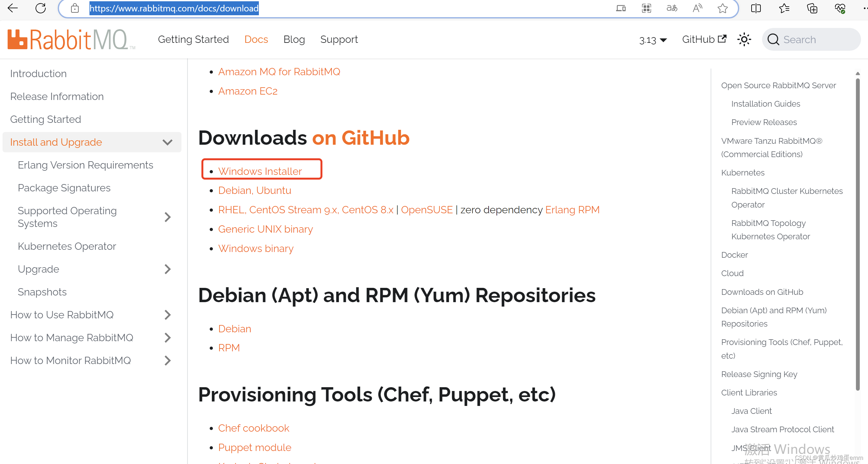Click the browser back arrow
The image size is (868, 464).
pos(13,8)
